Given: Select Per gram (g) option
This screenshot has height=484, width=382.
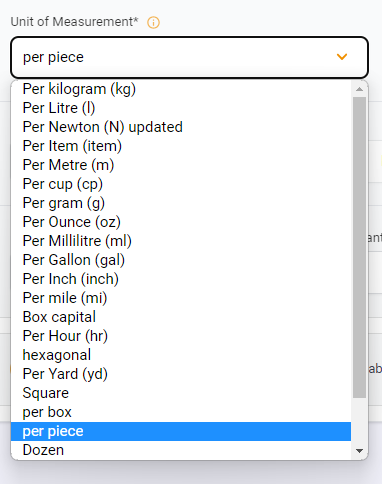Looking at the screenshot, I should (181, 203).
